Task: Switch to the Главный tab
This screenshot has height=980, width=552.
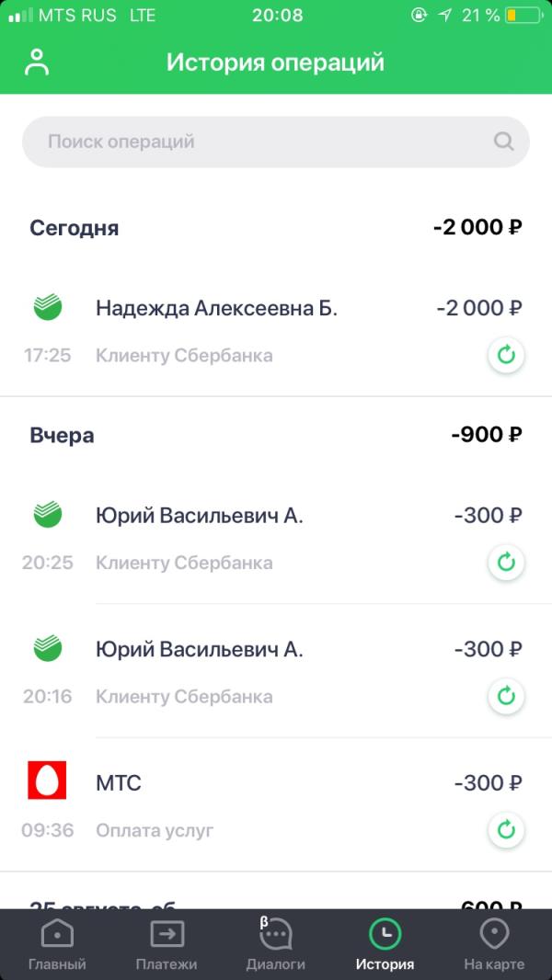Action: (58, 945)
